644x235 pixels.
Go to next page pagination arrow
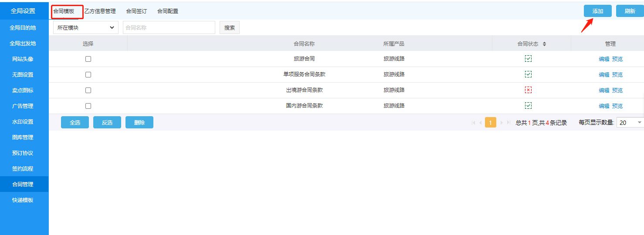tap(502, 123)
